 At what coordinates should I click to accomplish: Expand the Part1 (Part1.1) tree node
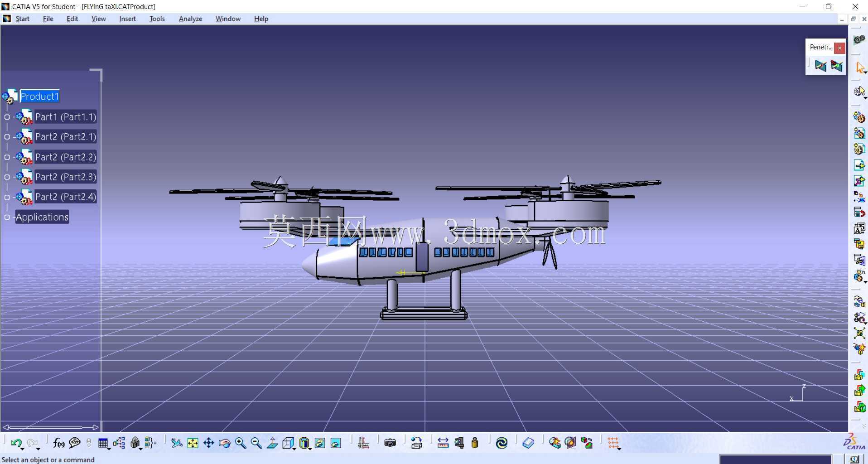coord(7,117)
